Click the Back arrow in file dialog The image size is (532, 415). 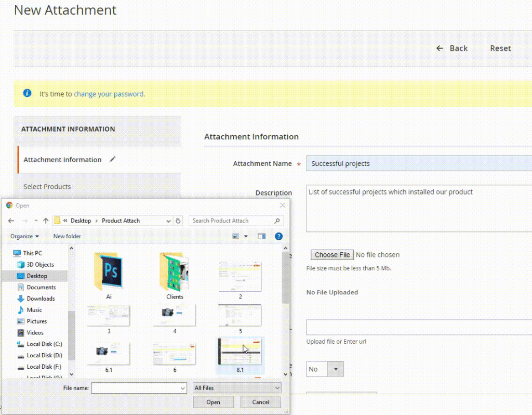click(11, 221)
